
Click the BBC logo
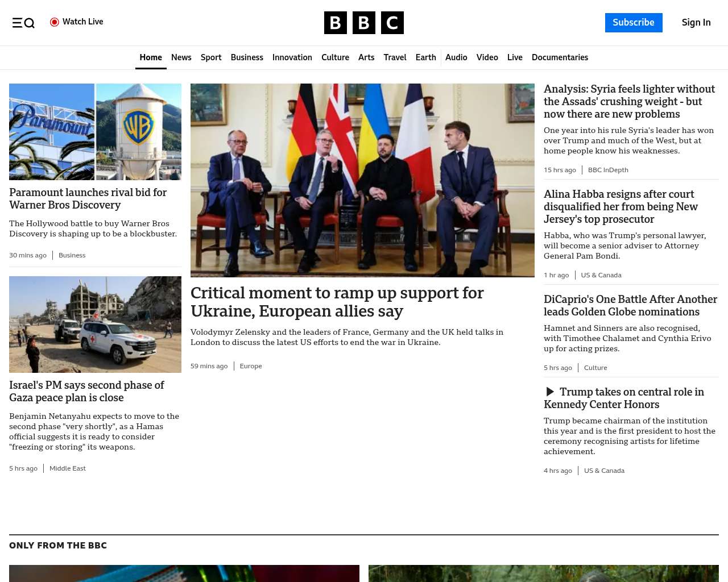[x=363, y=23]
